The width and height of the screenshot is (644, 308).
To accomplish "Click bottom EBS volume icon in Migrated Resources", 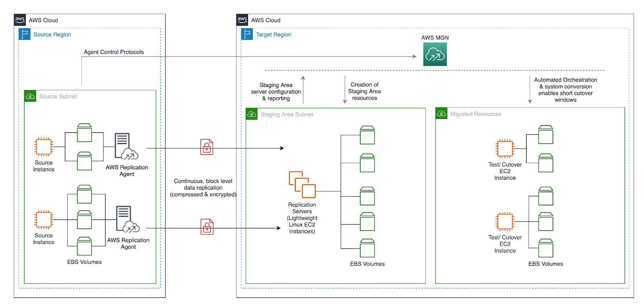I will 546,248.
